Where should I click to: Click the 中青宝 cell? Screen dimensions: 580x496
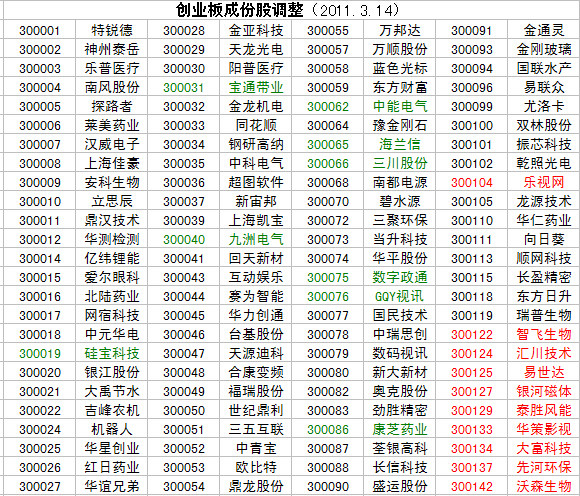coord(256,449)
